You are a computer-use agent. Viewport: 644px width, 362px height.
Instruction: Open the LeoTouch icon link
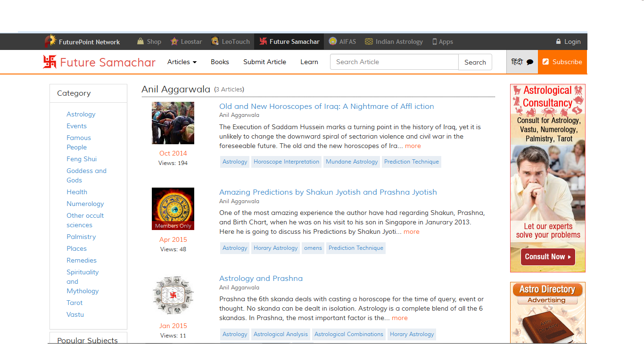pyautogui.click(x=215, y=41)
